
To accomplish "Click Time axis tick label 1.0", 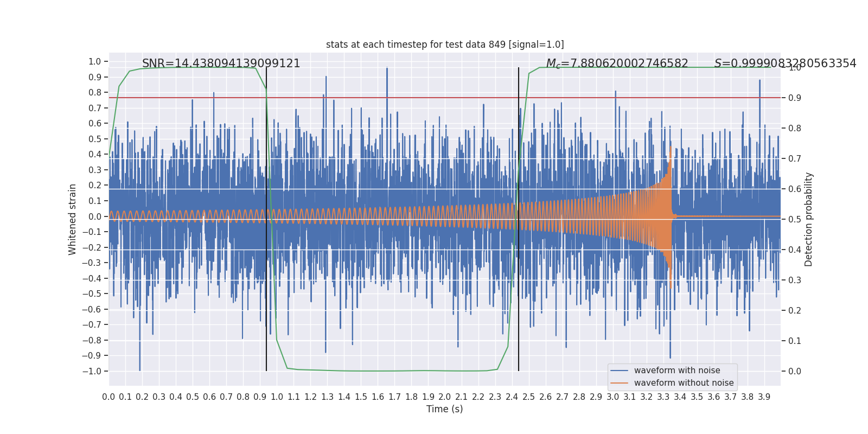I will point(277,397).
